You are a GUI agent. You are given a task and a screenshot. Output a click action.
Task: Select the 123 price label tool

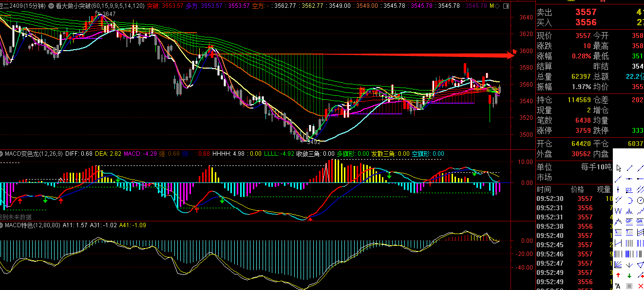(x=629, y=189)
